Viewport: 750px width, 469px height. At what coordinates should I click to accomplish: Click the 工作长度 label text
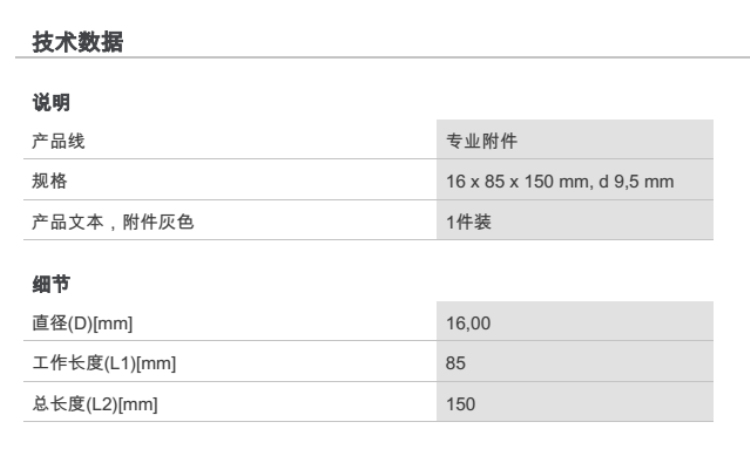[x=66, y=364]
